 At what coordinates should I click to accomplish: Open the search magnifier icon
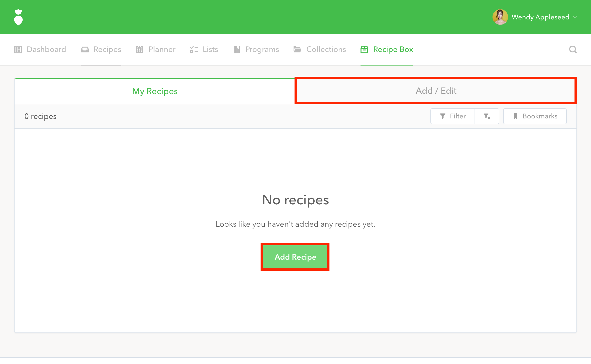click(573, 50)
